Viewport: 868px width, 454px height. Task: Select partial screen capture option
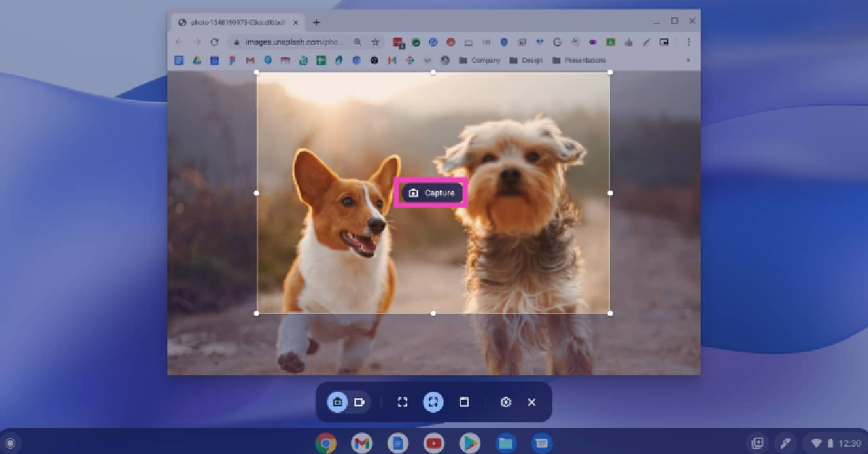click(433, 402)
